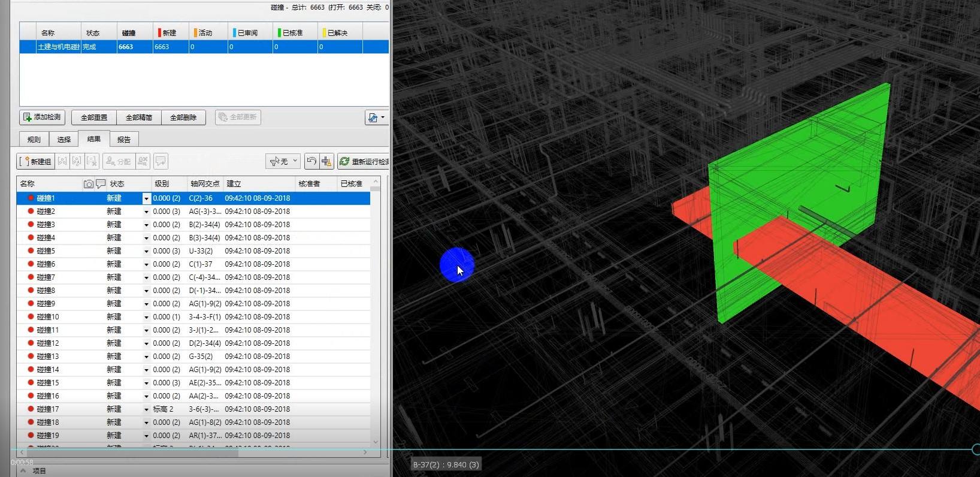Click the 添加检测 add test button
Image resolution: width=980 pixels, height=477 pixels.
click(x=43, y=117)
